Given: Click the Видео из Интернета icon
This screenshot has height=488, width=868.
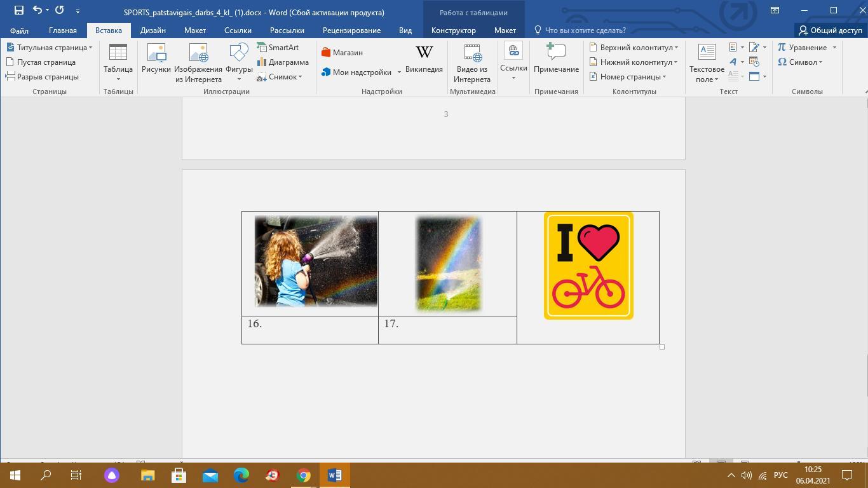Looking at the screenshot, I should 472,62.
